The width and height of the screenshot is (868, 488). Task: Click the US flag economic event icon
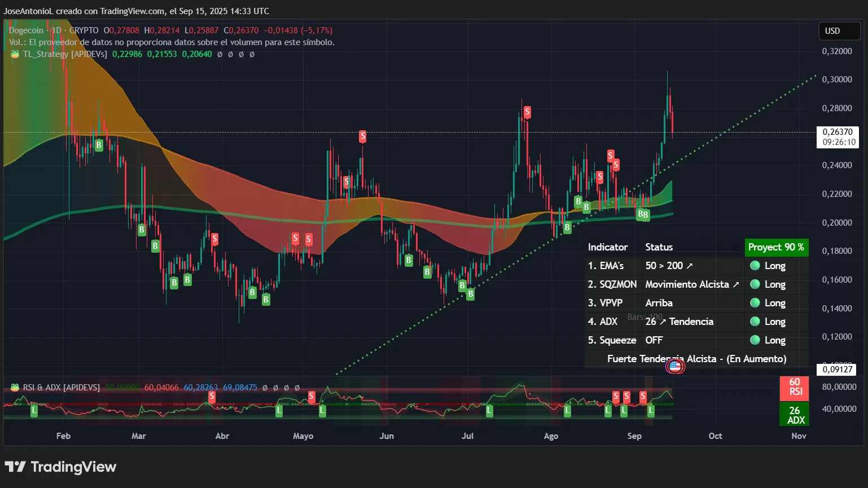pyautogui.click(x=675, y=366)
